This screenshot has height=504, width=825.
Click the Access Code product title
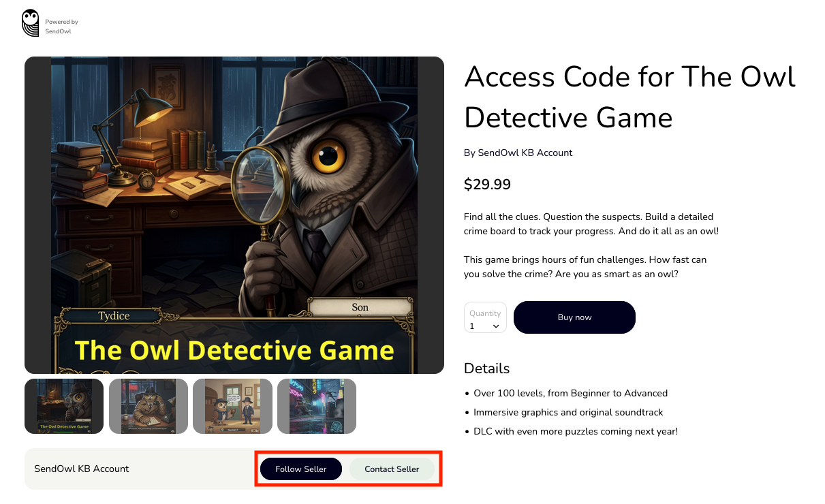pos(630,97)
